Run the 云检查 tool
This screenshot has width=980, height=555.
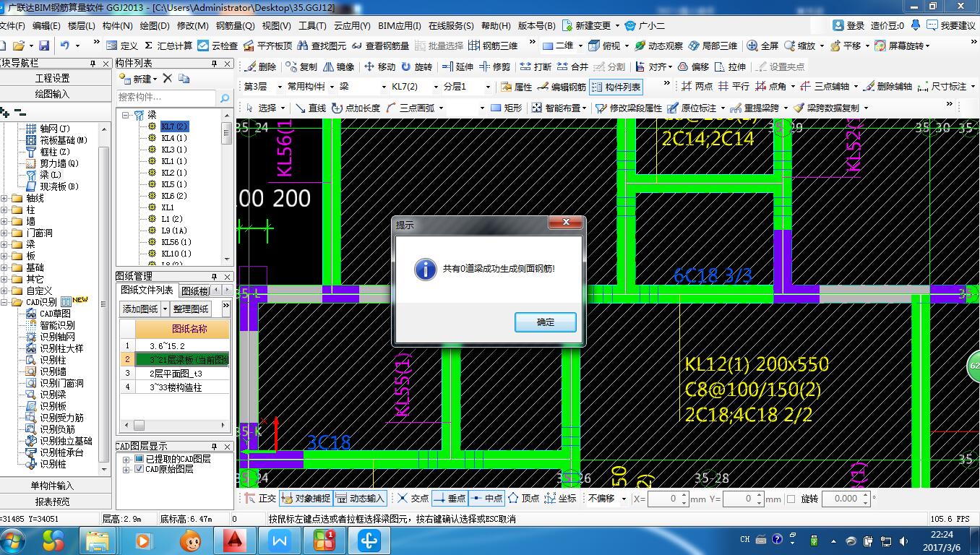(218, 46)
